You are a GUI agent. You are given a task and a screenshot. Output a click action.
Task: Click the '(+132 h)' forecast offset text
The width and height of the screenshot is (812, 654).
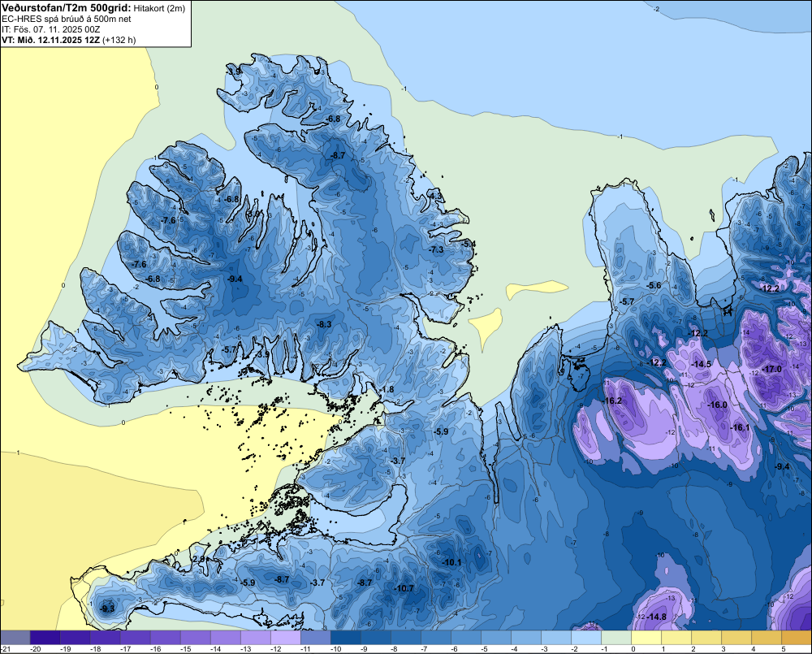[x=119, y=40]
